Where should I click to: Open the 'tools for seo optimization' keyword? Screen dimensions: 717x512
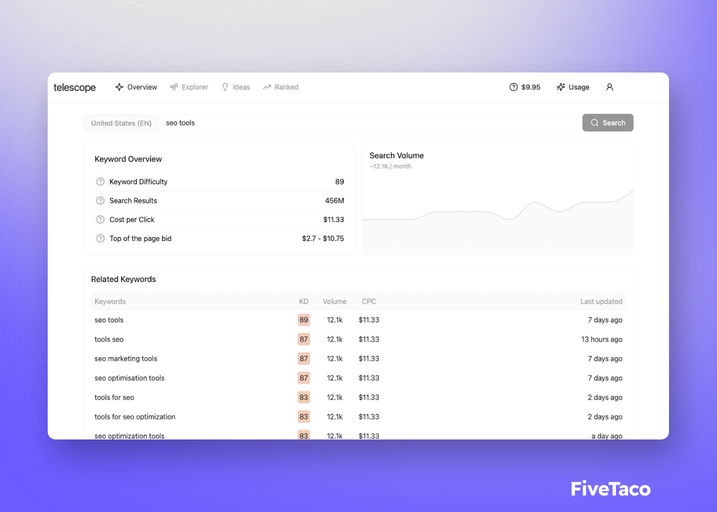tap(135, 416)
